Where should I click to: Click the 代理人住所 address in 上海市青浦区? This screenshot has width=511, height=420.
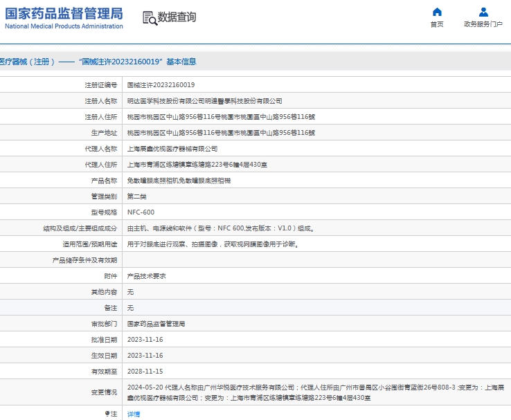click(x=197, y=165)
